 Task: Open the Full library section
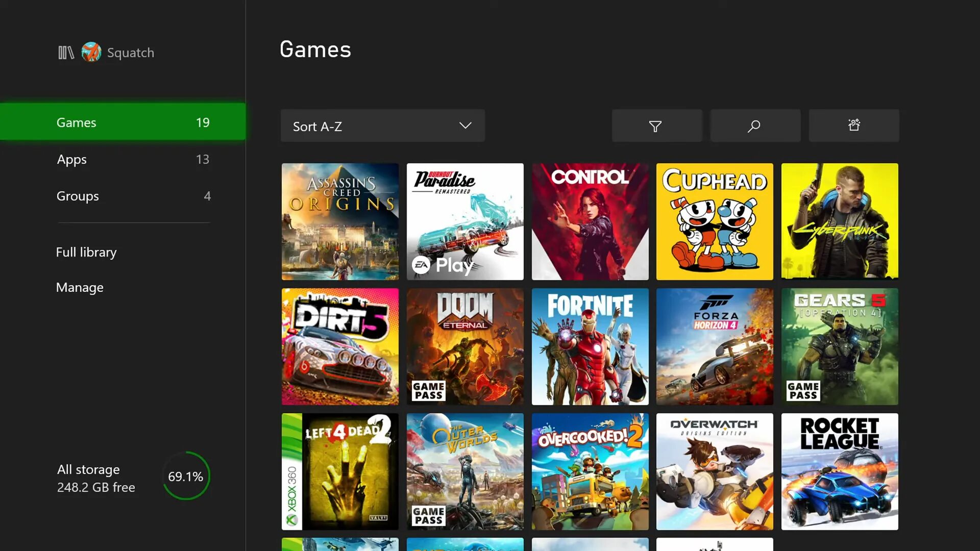[87, 252]
